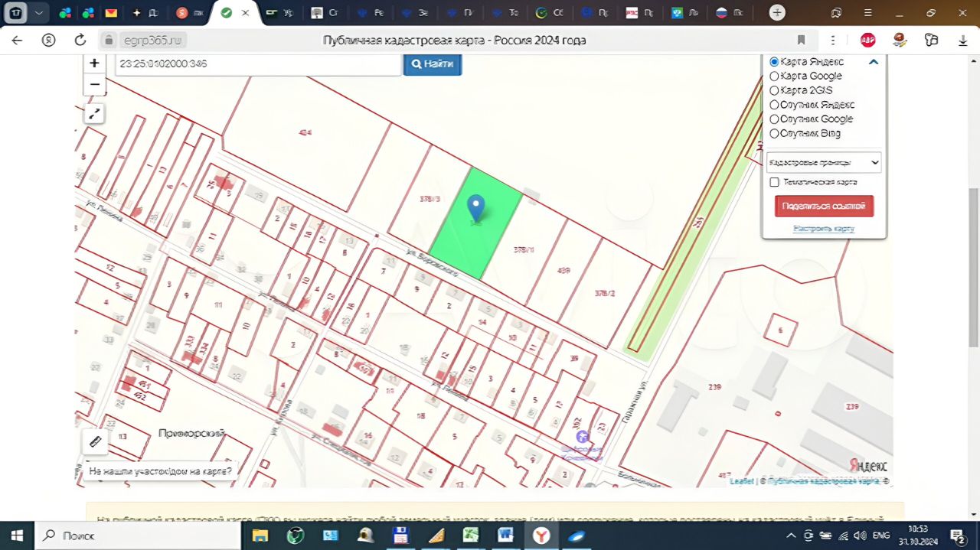Zoom in the map with plus button

pyautogui.click(x=94, y=63)
